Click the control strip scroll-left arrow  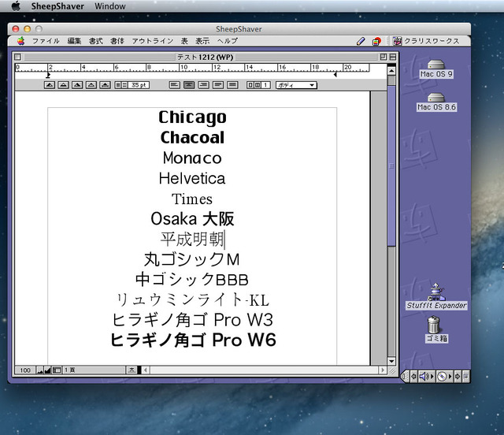tap(413, 376)
